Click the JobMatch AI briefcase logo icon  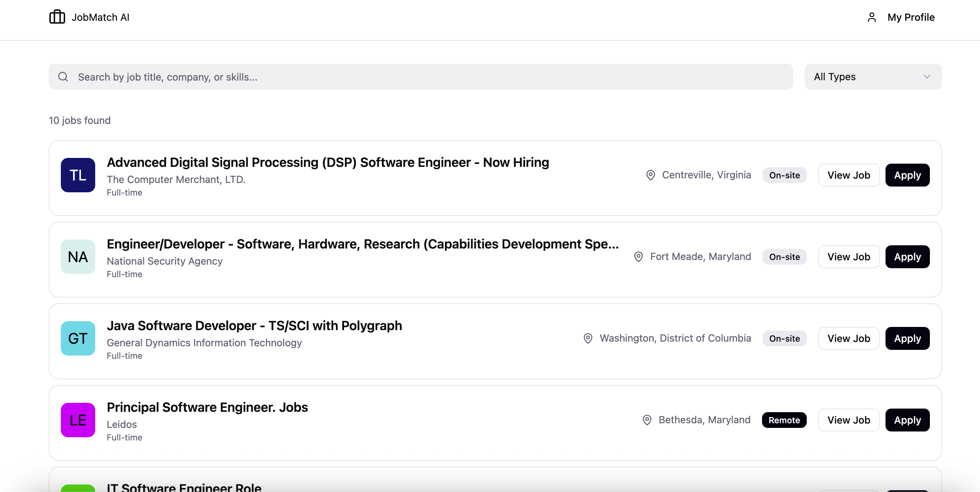[57, 17]
